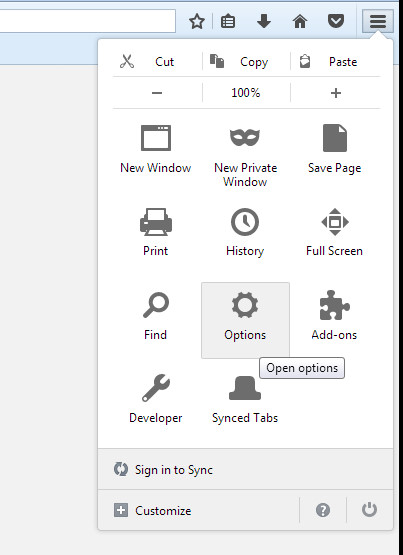Open Add-ons manager puzzle icon
Screen dimensions: 403x555
[334, 316]
